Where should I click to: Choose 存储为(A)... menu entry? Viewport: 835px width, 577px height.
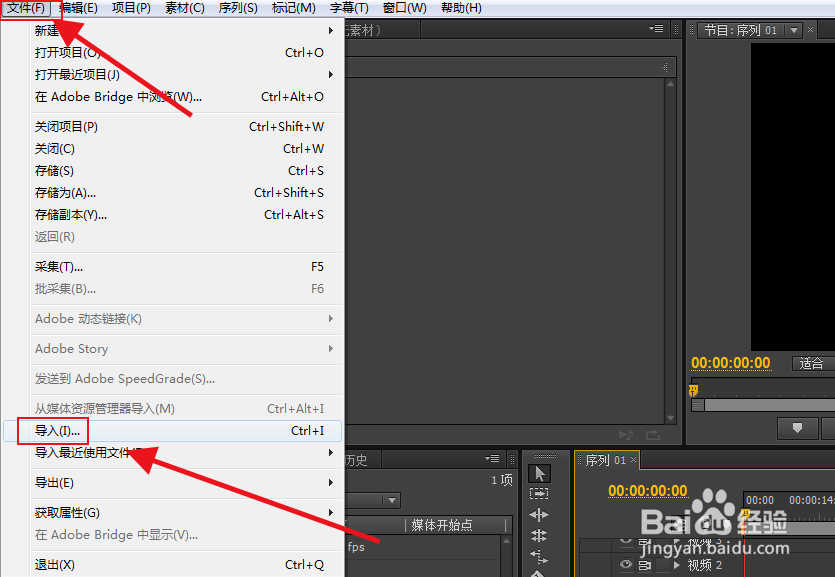172,193
